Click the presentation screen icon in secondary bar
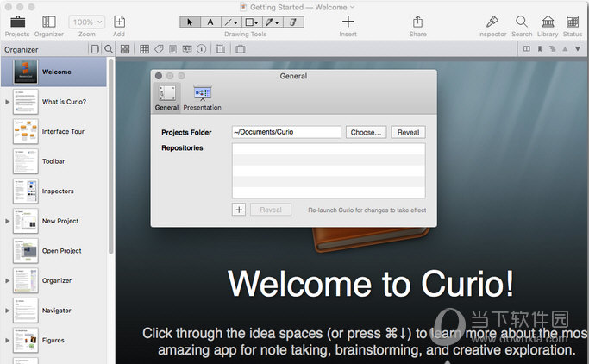 tap(187, 49)
